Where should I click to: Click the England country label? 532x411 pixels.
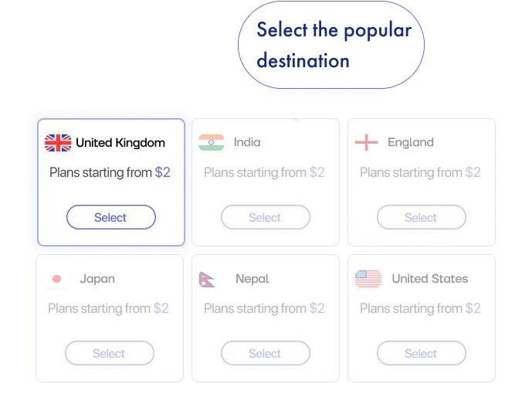[x=411, y=142]
